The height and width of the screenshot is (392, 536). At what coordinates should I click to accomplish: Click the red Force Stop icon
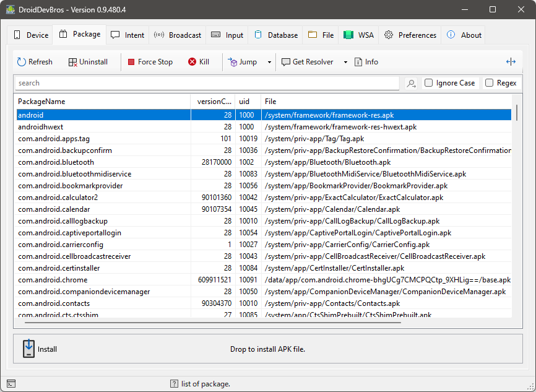131,62
